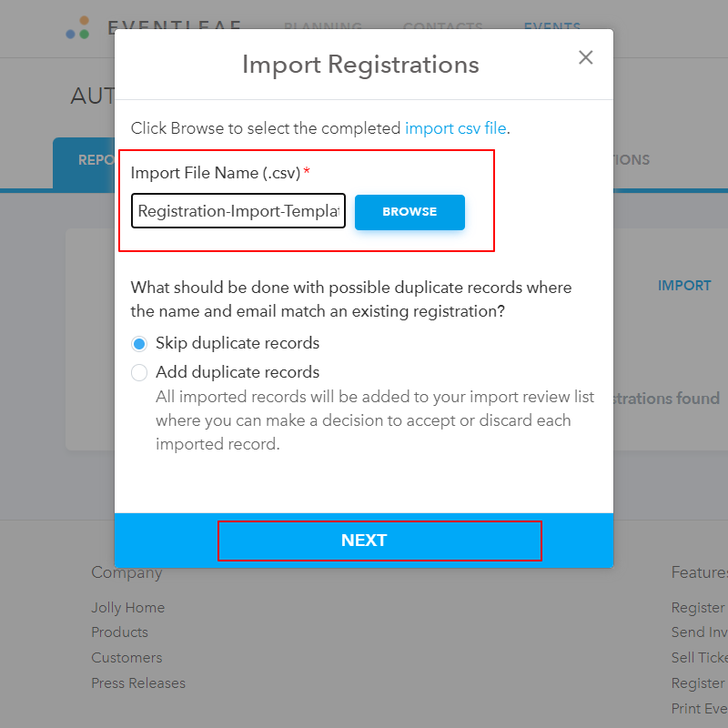Image resolution: width=728 pixels, height=728 pixels.
Task: Close the Import Registrations dialog
Action: pos(585,56)
